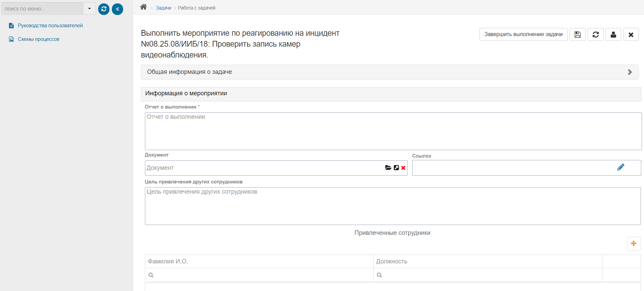Screen dimensions: 644x291
Task: Expand Общая информация о задаче section
Action: tap(389, 72)
